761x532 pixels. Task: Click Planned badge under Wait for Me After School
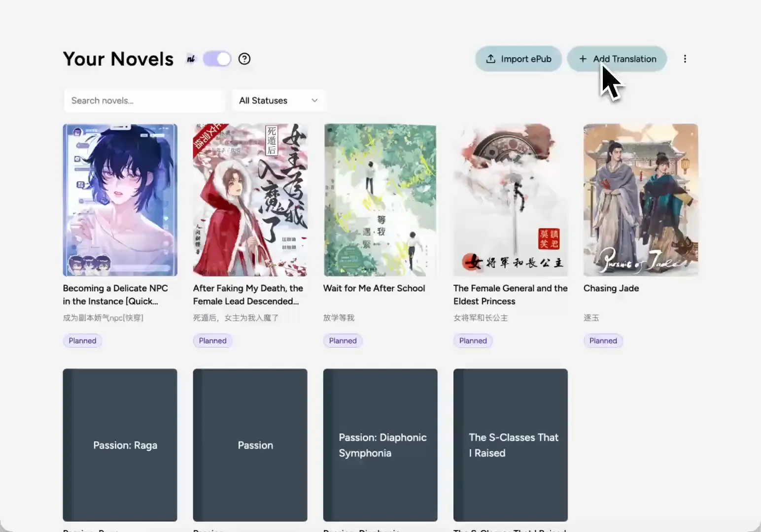pos(343,341)
